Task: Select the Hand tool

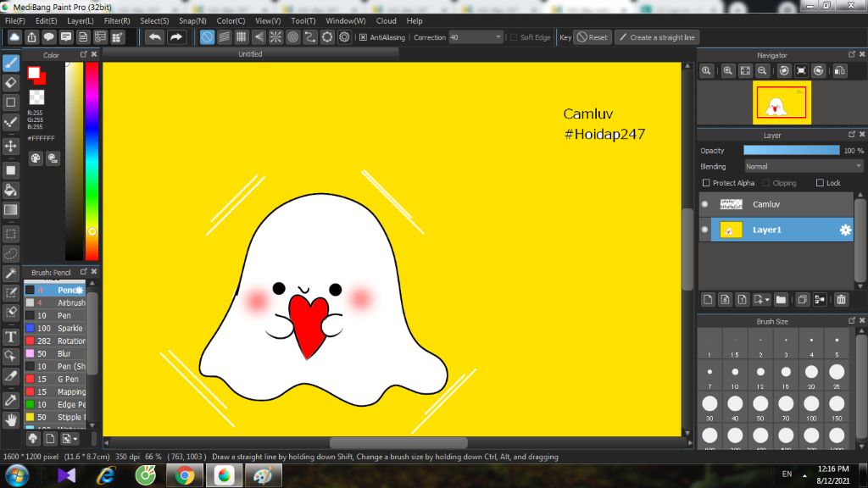Action: coord(10,420)
